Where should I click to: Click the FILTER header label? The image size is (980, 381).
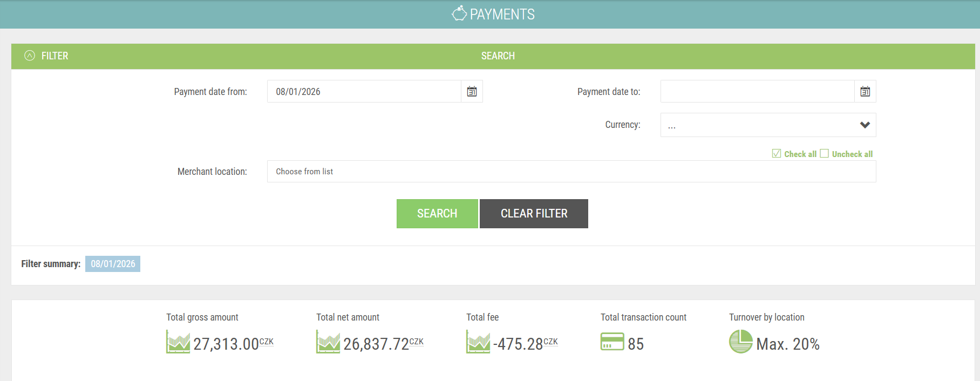[55, 56]
